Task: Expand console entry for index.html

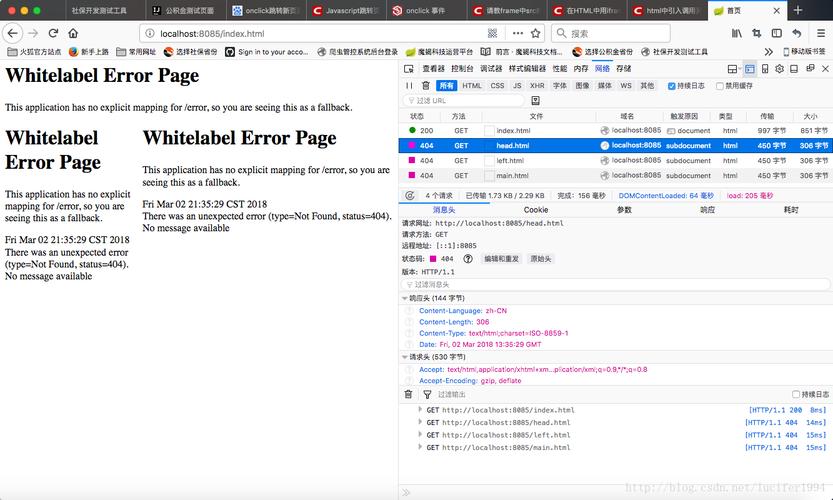Action: point(420,410)
